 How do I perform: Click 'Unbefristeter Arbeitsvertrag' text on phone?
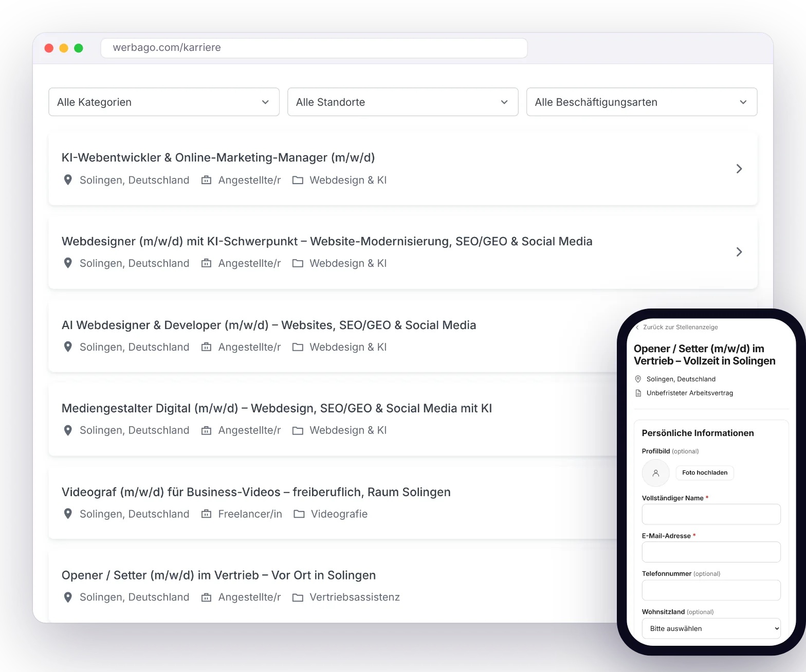(690, 393)
